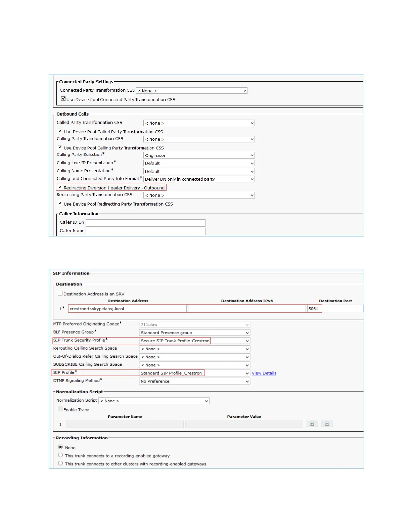Open MTP Preferred Originating Codec dropdown

click(195, 324)
